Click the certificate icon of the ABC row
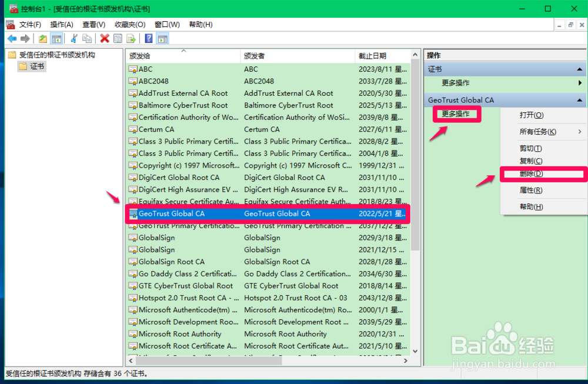588x384 pixels. 133,69
